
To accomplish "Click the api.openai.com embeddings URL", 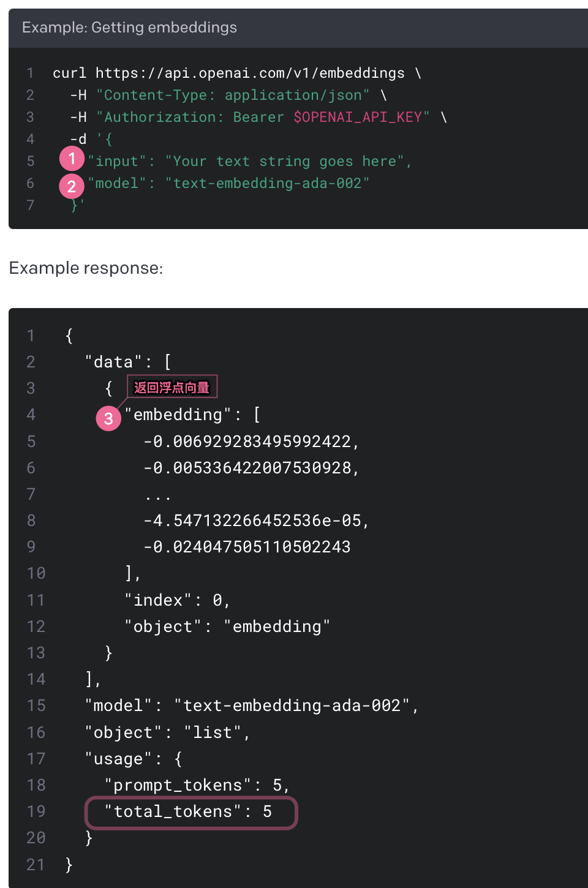I will point(250,73).
